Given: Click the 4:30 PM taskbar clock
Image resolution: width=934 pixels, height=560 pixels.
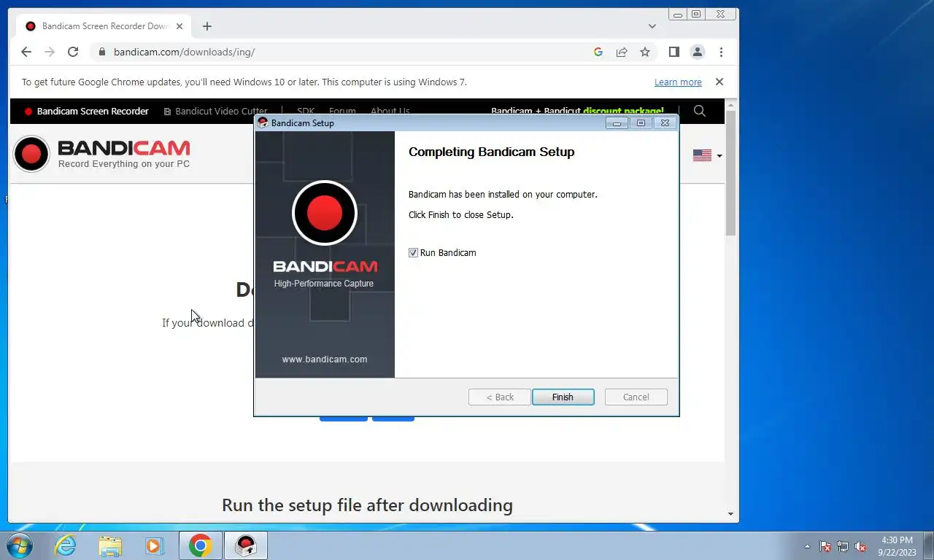Looking at the screenshot, I should point(897,546).
